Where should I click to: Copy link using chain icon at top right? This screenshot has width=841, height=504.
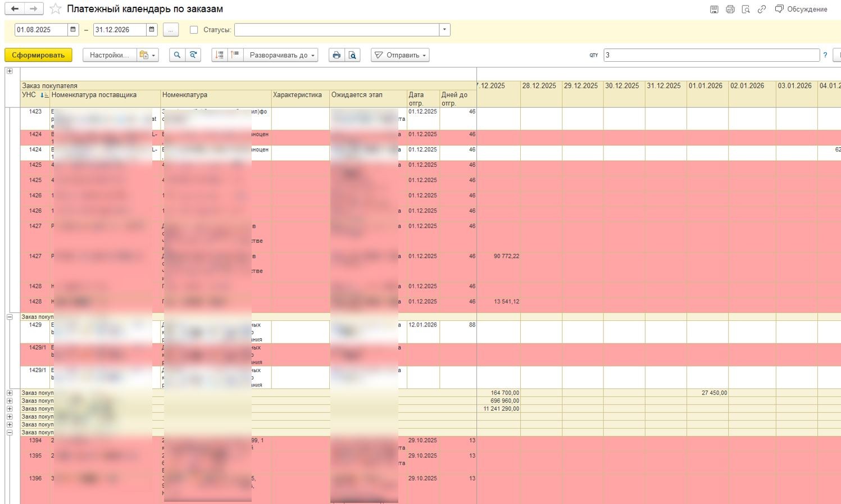pos(761,9)
